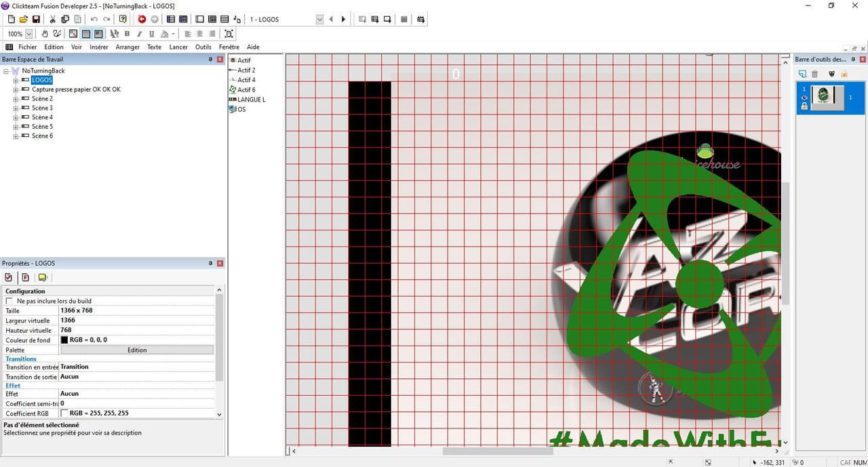Click the Couleur de fond black swatch
The image size is (868, 467).
pyautogui.click(x=64, y=340)
